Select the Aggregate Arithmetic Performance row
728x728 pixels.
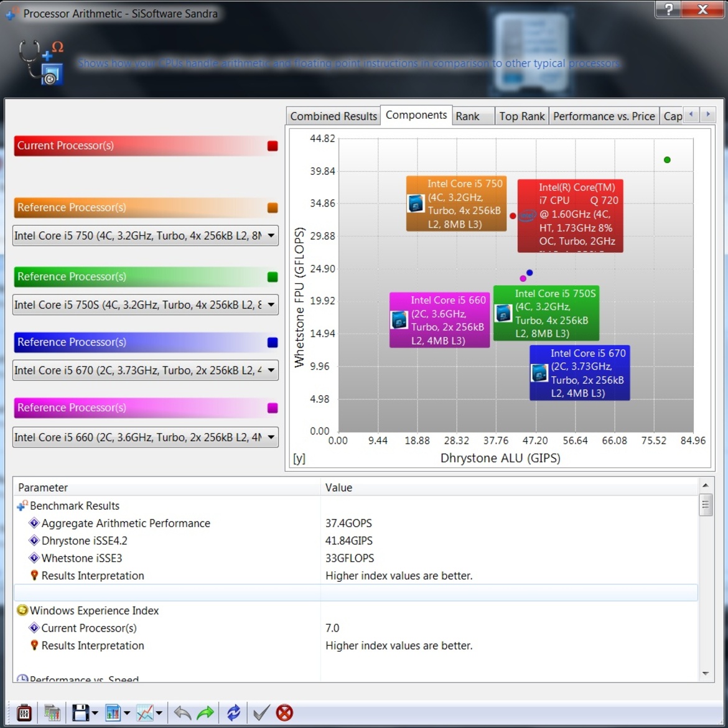tap(356, 523)
